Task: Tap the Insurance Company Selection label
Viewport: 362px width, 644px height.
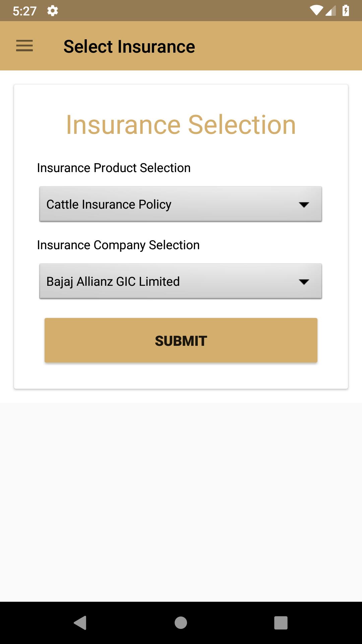Action: [118, 245]
